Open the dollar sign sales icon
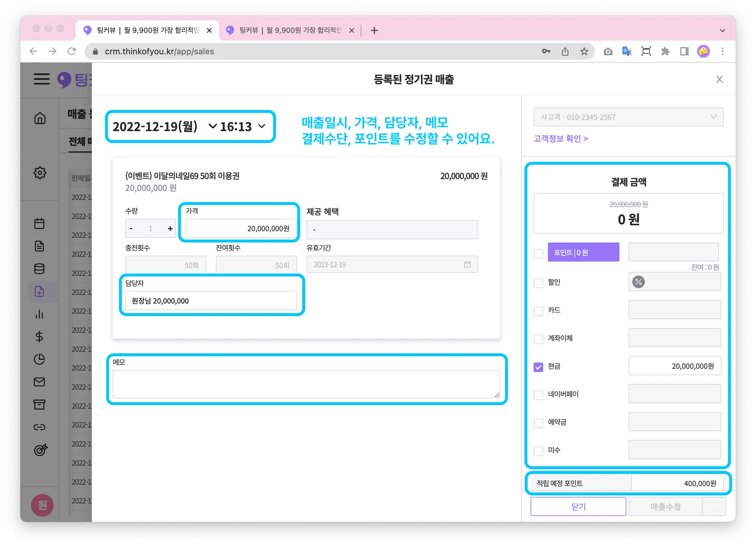The image size is (756, 547). point(39,337)
